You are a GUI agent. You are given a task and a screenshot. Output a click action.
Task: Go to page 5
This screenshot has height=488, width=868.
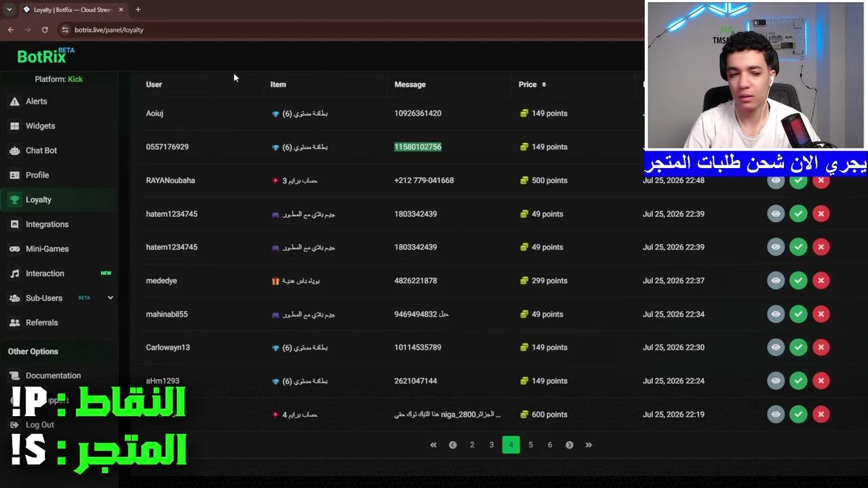(530, 445)
